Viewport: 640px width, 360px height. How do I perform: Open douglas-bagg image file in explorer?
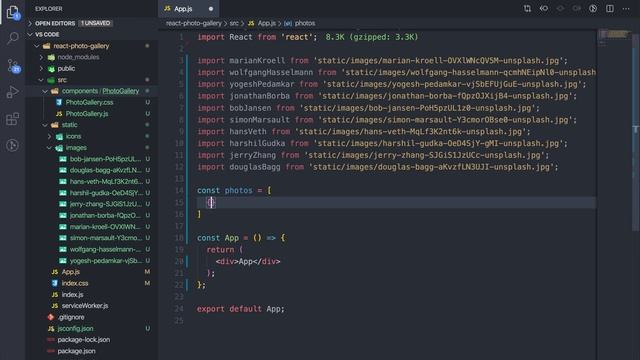point(106,170)
